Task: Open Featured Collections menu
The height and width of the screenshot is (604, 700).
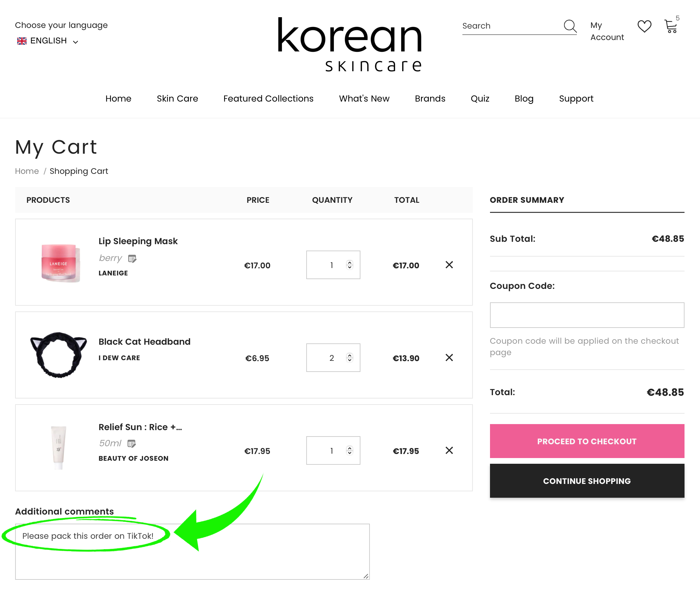Action: (268, 99)
